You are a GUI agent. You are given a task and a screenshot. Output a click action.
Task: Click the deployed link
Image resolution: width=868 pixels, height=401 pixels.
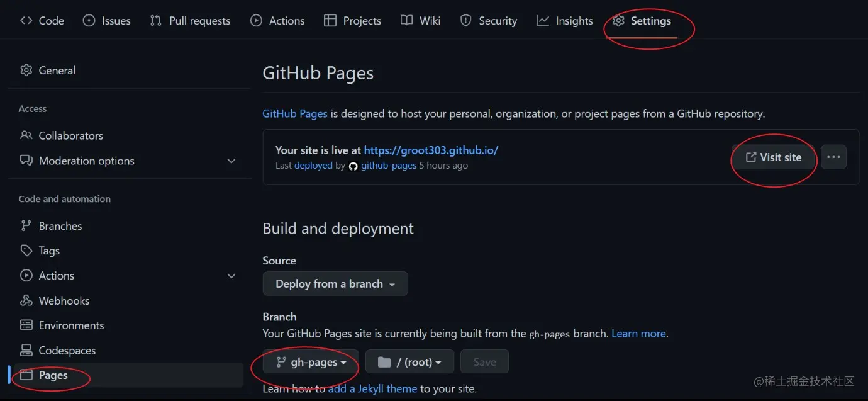tap(313, 166)
